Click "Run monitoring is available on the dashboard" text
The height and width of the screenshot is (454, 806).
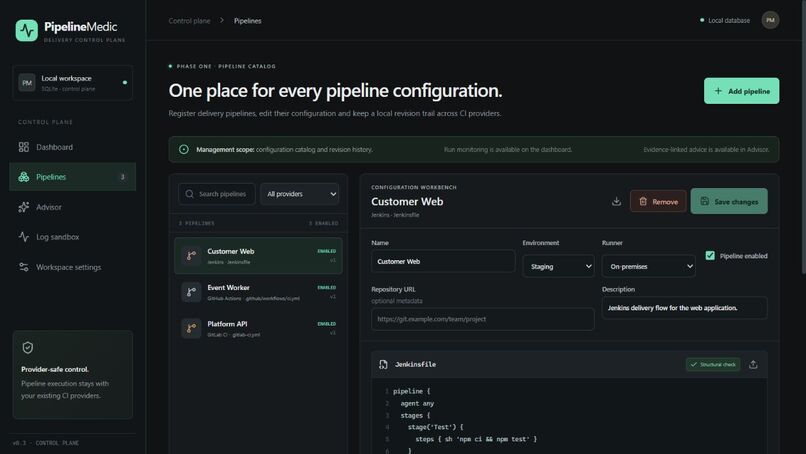tap(508, 150)
